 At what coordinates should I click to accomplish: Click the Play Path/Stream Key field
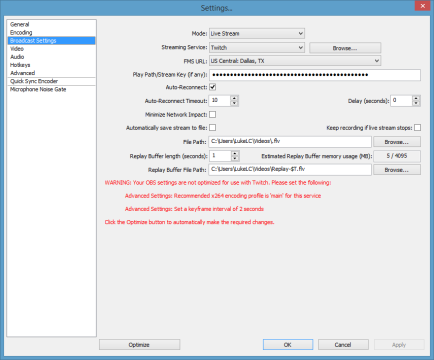(x=315, y=75)
